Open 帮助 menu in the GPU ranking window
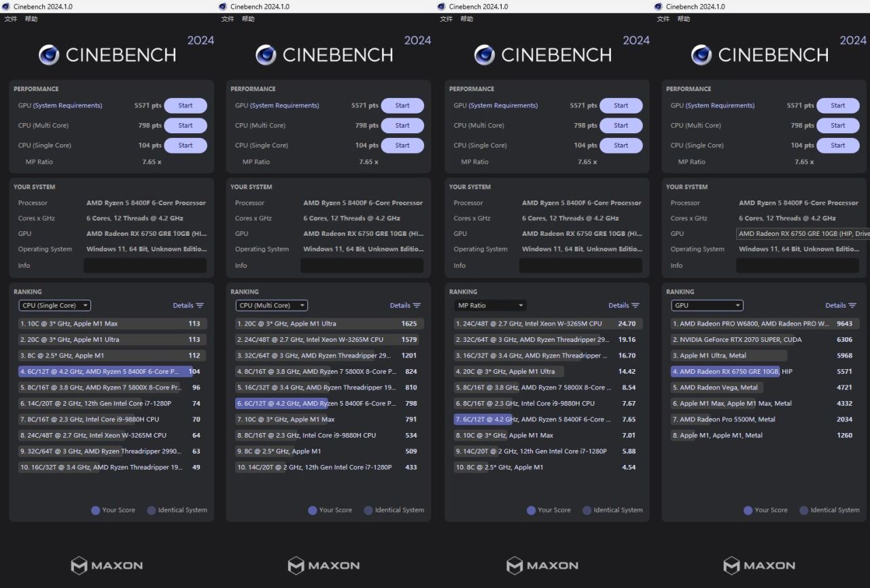The width and height of the screenshot is (870, 588). [x=684, y=19]
